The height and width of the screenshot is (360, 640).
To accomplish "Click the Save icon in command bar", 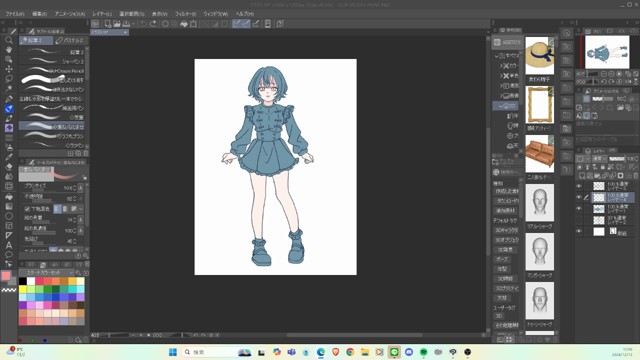I will [x=126, y=24].
